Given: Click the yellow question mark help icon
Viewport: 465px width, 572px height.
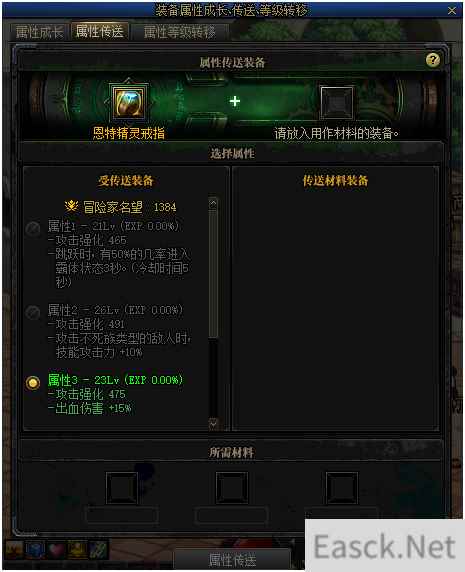Looking at the screenshot, I should click(x=433, y=59).
